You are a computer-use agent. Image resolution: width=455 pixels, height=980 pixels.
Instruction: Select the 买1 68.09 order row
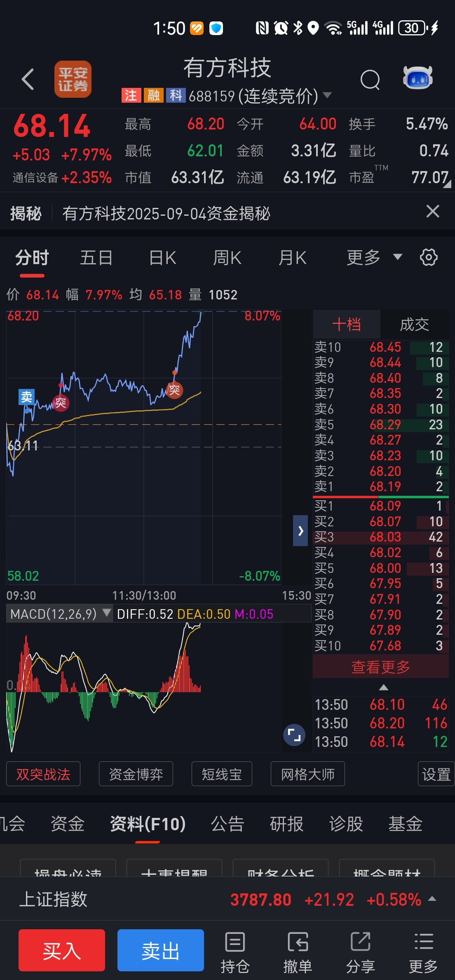(x=381, y=506)
